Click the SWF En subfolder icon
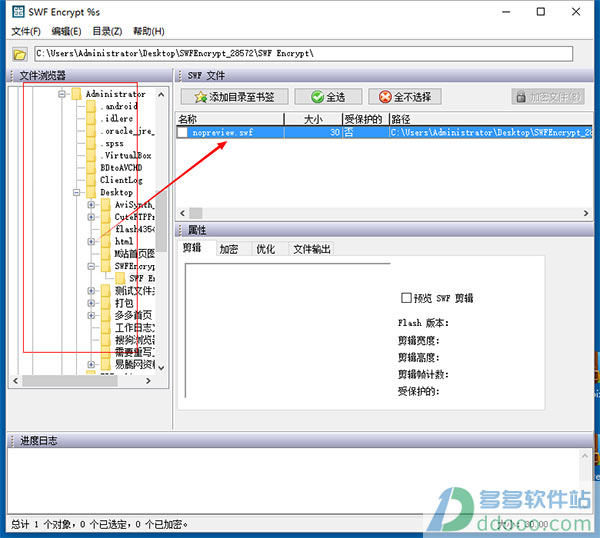The image size is (600, 538). (x=120, y=278)
